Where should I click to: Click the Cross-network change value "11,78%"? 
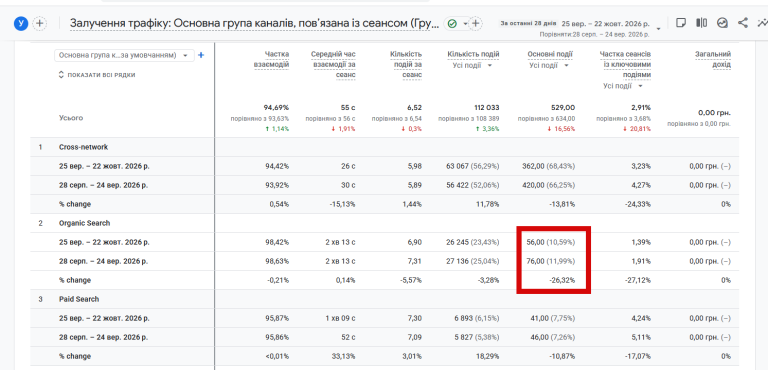(x=489, y=204)
